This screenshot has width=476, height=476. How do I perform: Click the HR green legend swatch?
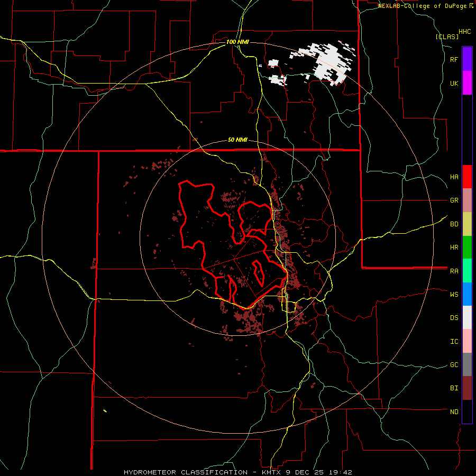click(x=467, y=248)
